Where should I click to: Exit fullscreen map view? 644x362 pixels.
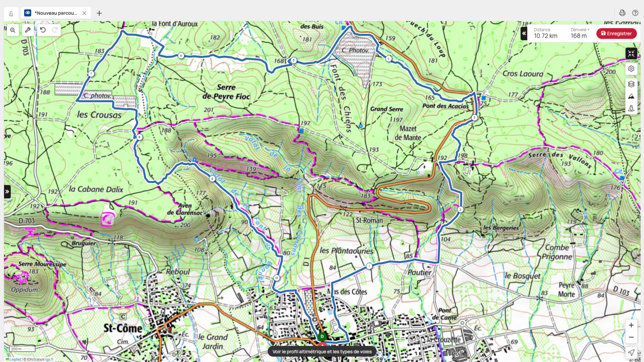631,53
